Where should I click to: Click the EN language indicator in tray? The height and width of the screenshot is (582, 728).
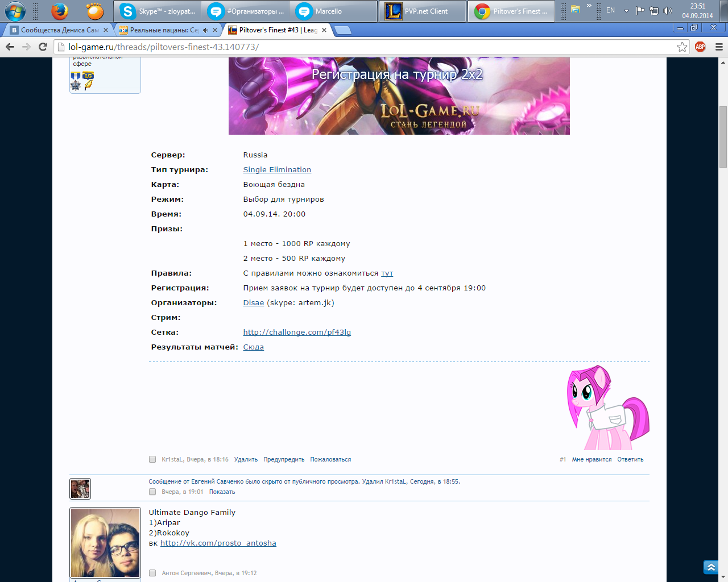610,10
